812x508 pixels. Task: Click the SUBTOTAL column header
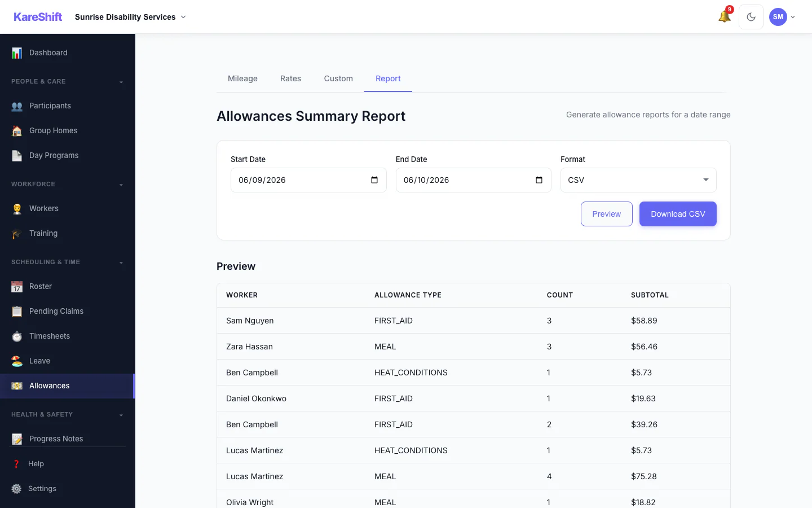click(x=650, y=295)
